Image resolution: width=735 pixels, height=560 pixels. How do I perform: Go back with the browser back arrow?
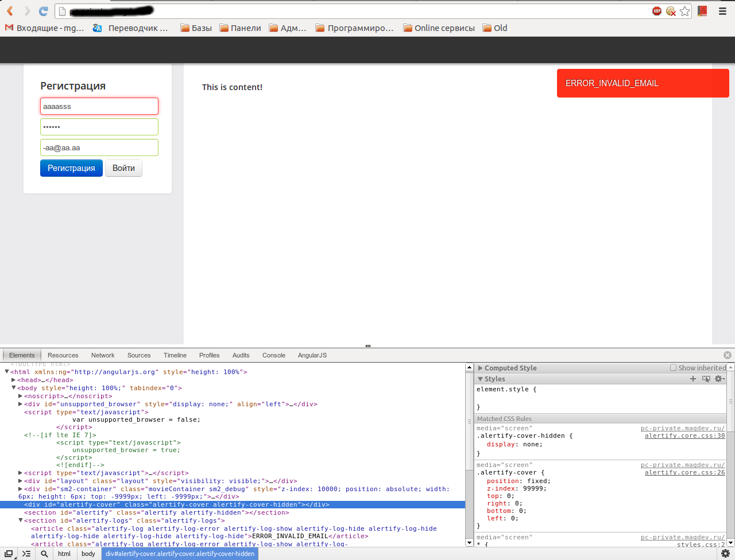tap(10, 11)
